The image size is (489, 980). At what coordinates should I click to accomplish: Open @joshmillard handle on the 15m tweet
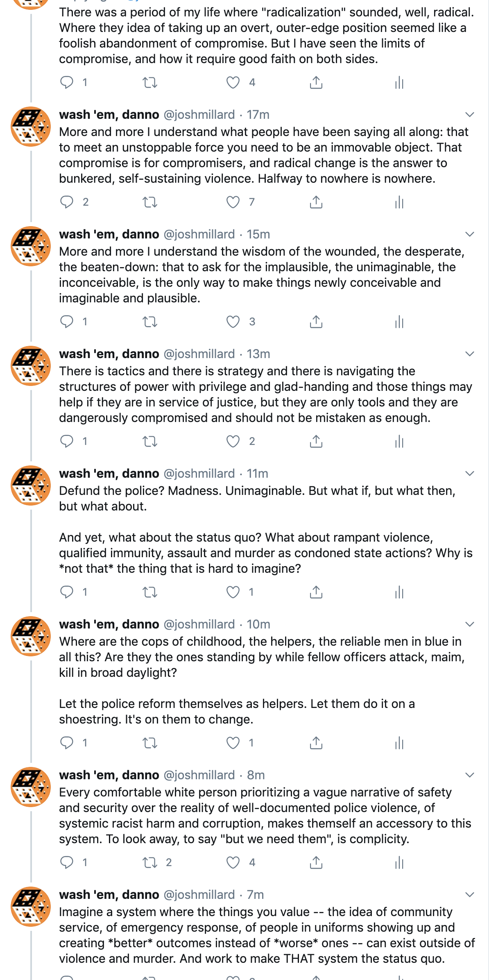[x=199, y=234]
